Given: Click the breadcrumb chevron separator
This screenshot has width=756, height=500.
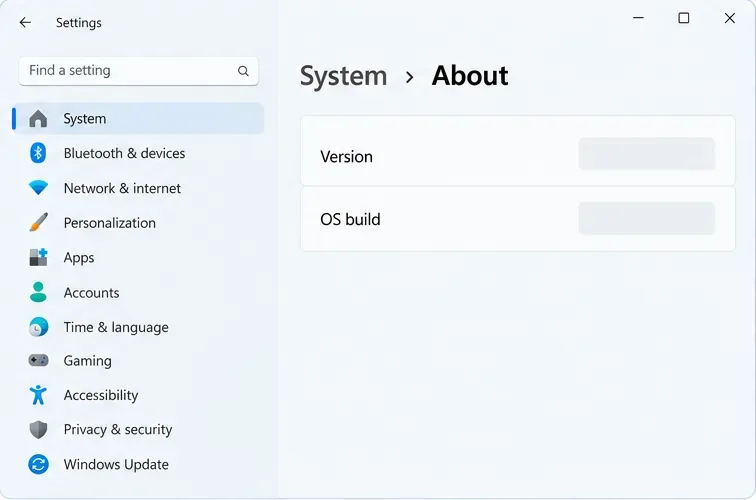Looking at the screenshot, I should pos(409,77).
